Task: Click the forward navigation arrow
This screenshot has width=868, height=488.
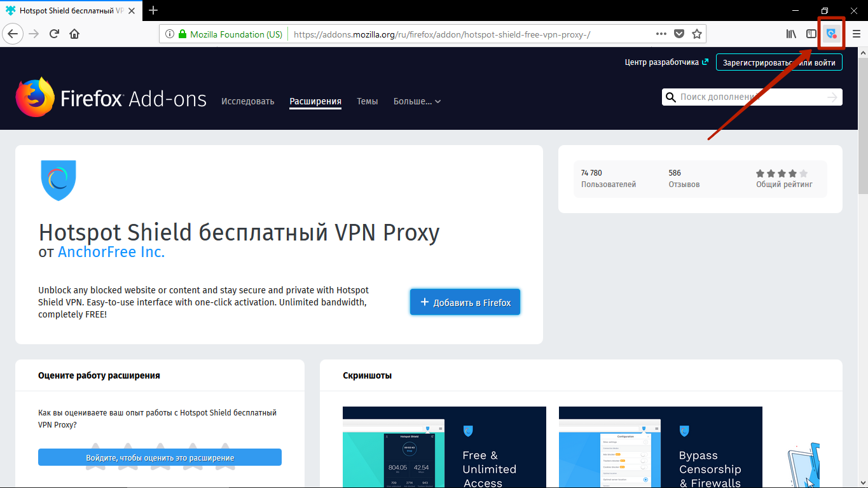Action: tap(34, 34)
